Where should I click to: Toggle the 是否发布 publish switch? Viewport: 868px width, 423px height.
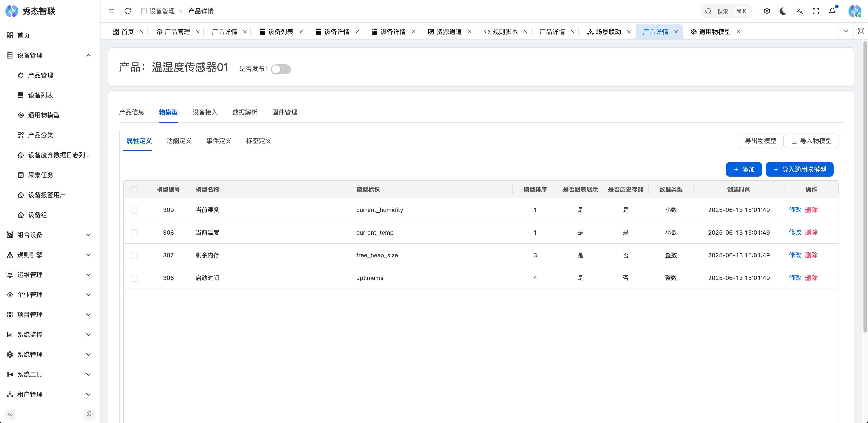pos(281,69)
